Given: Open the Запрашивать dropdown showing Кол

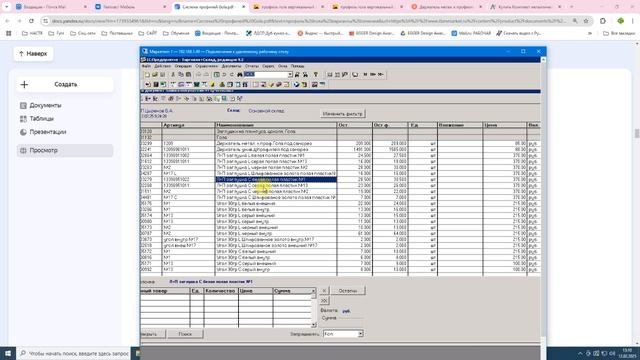Looking at the screenshot, I should [360, 334].
